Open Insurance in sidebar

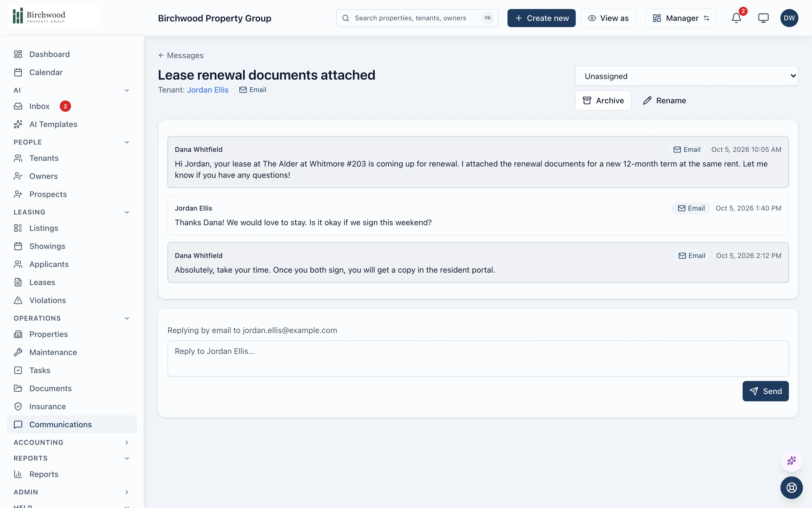(x=72, y=406)
